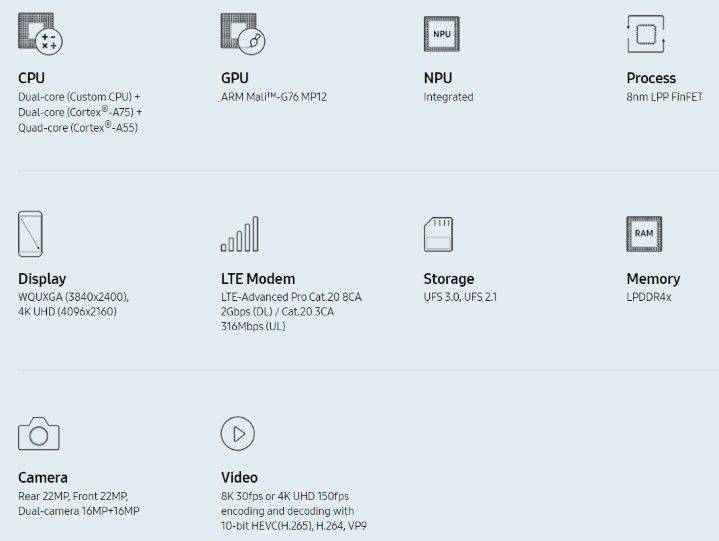Click the Process heading label
Image resolution: width=719 pixels, height=541 pixels.
click(651, 78)
